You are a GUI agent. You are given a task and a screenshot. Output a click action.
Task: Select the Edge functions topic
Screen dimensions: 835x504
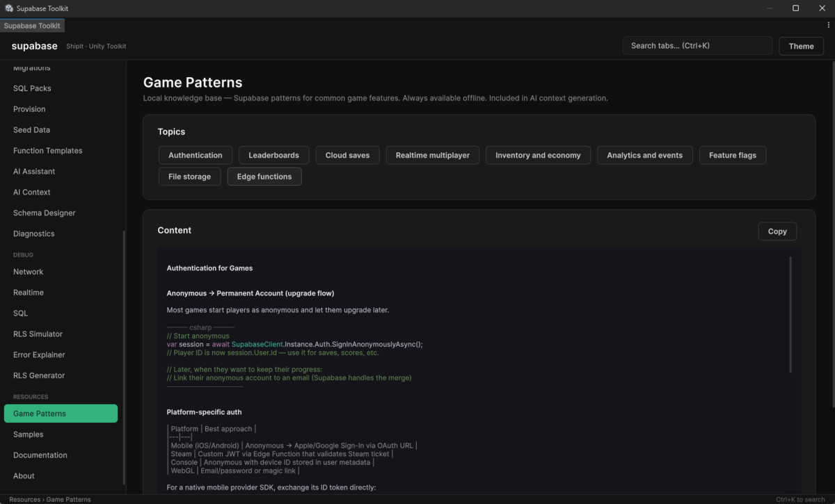point(264,177)
